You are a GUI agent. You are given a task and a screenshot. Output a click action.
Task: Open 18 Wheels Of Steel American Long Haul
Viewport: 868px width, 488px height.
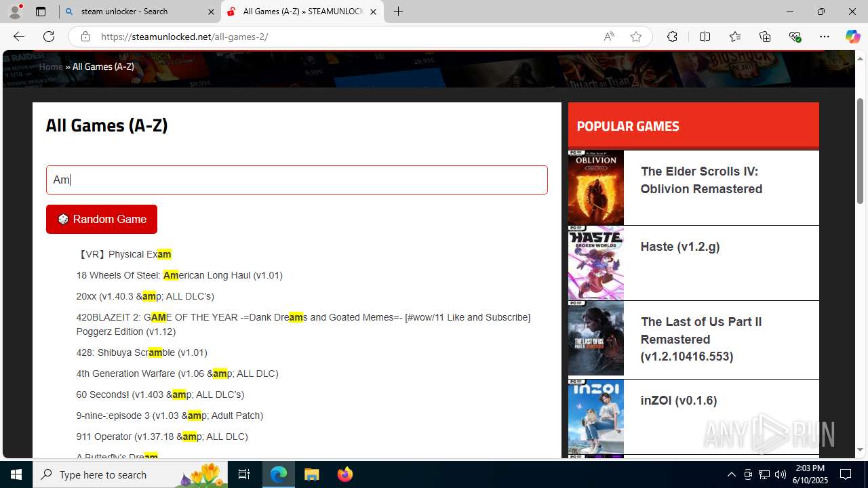pos(180,275)
